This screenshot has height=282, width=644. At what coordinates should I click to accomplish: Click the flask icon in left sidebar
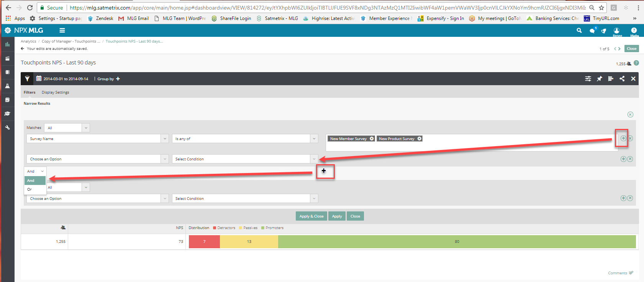pos(7,86)
